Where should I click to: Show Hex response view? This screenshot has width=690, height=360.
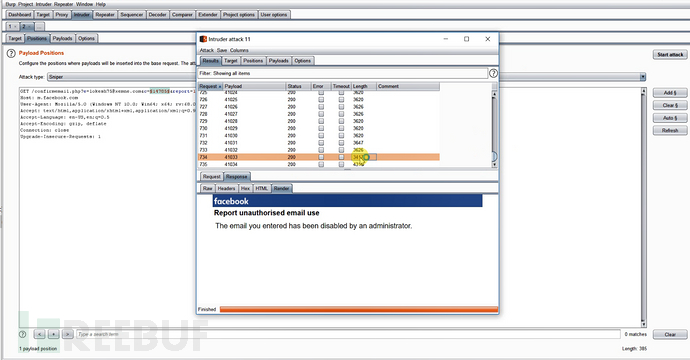245,188
